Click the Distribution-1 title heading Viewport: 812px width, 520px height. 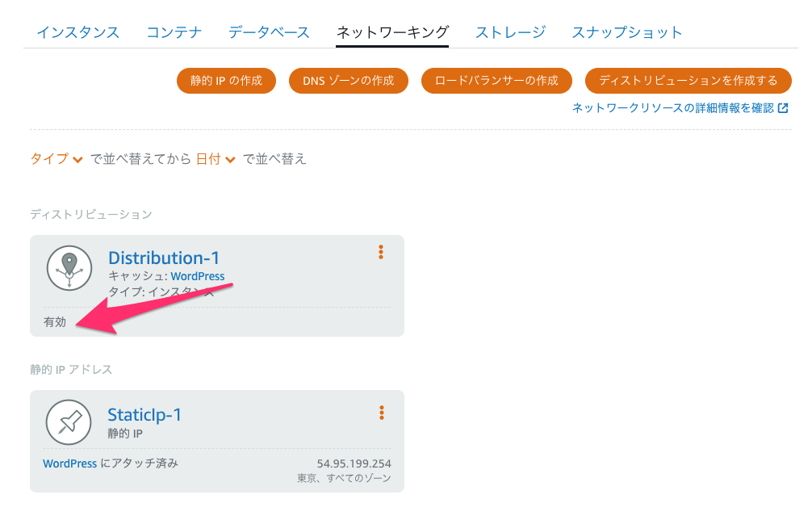(165, 258)
